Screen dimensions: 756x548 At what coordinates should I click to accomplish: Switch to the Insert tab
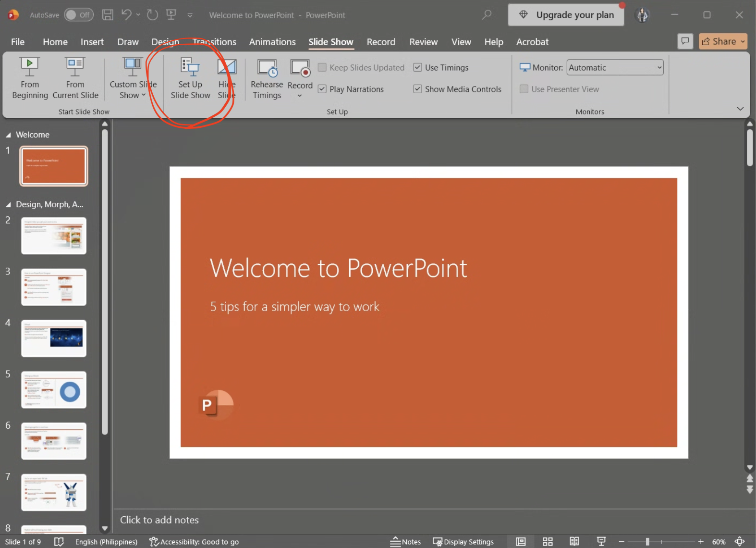point(92,42)
